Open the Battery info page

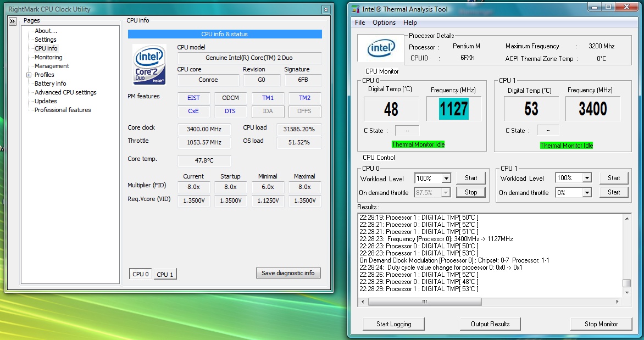(50, 83)
